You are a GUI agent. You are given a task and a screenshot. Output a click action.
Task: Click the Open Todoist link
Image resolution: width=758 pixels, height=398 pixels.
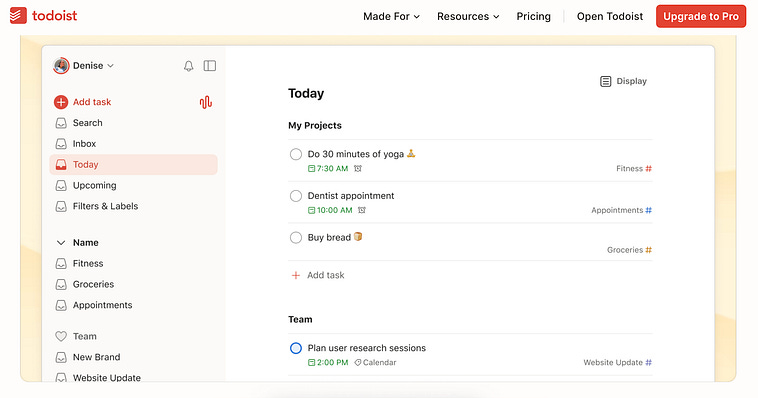[610, 16]
